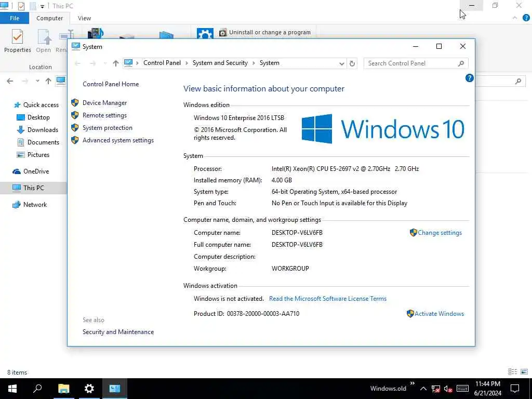Open the Action Center notification icon
This screenshot has height=399, width=532.
click(x=515, y=389)
